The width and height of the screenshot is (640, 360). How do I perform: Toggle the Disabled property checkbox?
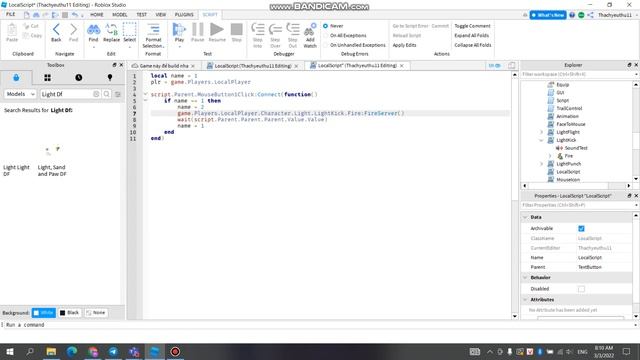click(x=581, y=289)
